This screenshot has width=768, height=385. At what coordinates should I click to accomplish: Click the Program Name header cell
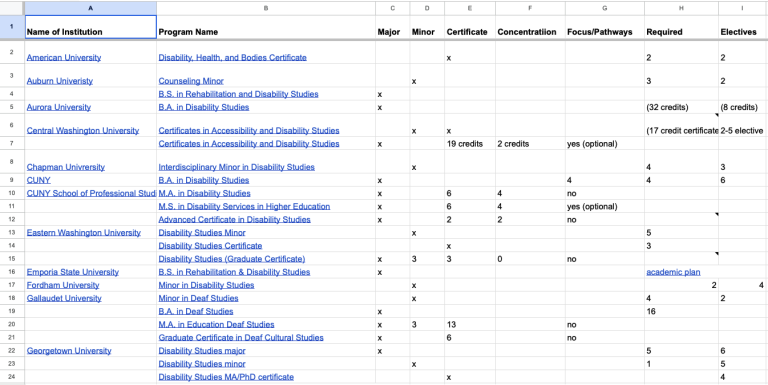[266, 27]
